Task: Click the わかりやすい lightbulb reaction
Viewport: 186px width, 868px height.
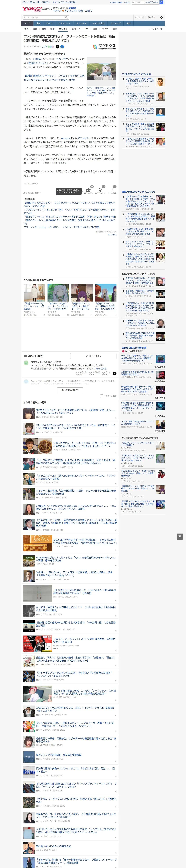Action: pos(100,191)
